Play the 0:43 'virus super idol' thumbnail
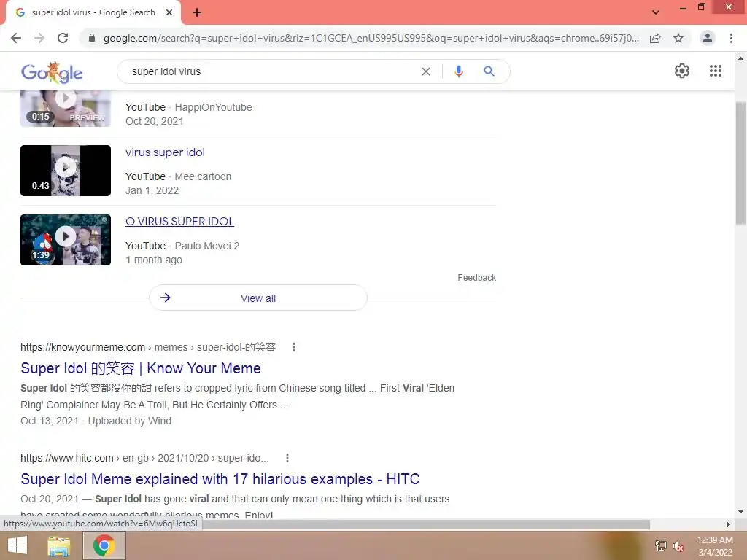Screen dimensions: 747x560 [65, 171]
